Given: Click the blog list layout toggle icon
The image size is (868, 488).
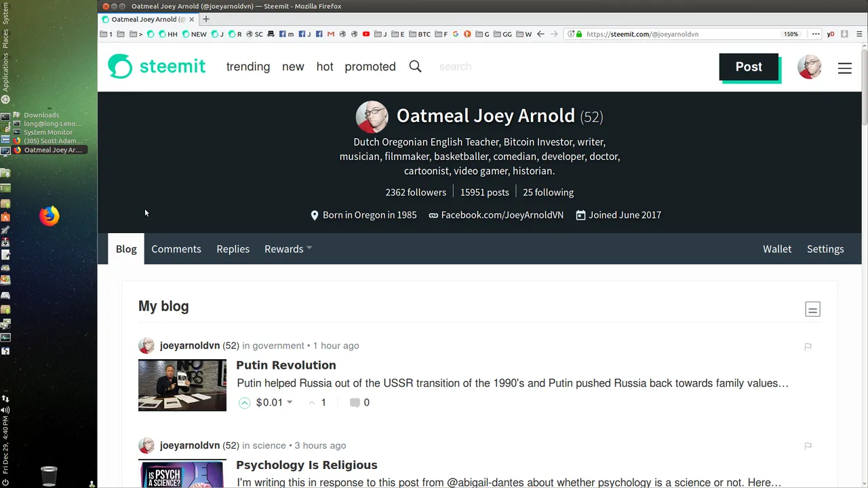Looking at the screenshot, I should coord(812,310).
